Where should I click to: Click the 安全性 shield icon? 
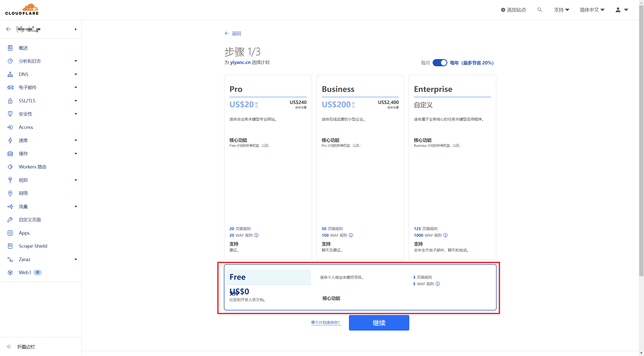tap(10, 114)
